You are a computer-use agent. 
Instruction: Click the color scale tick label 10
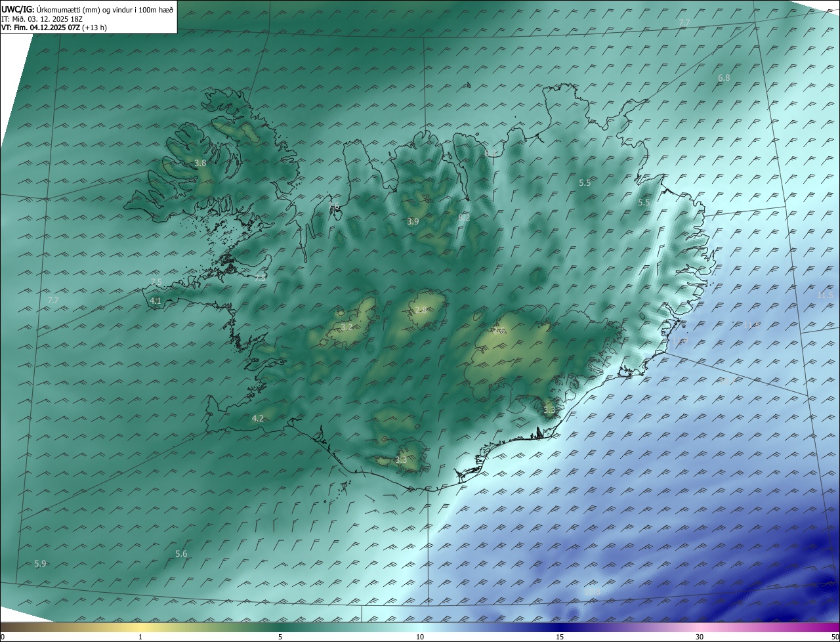click(x=420, y=637)
